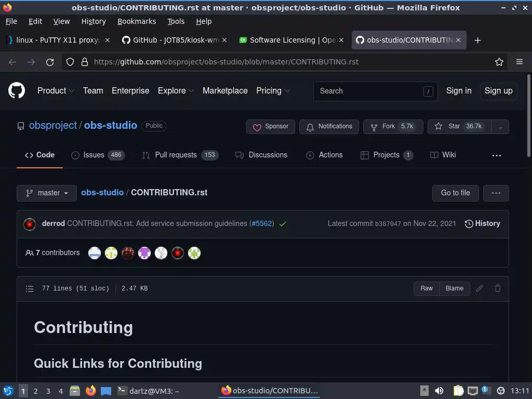This screenshot has width=532, height=399.
Task: Show desktop with the blue taskbar icon
Action: coord(106,391)
